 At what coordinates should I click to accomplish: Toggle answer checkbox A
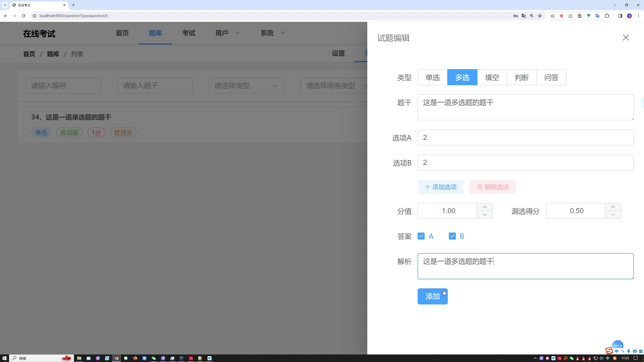(x=421, y=236)
